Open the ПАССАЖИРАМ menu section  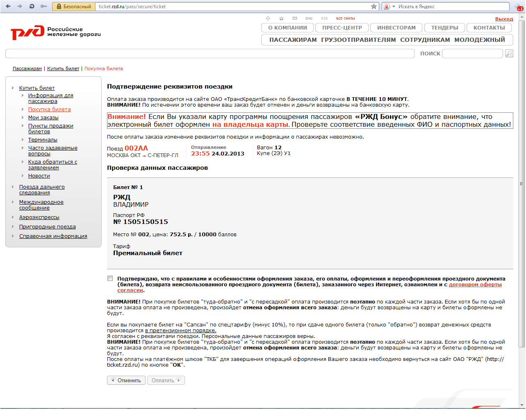[x=293, y=40]
